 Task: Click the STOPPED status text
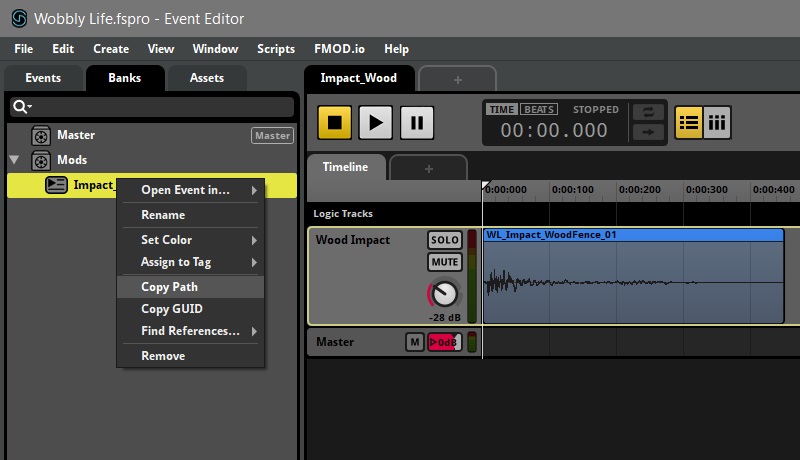tap(595, 110)
